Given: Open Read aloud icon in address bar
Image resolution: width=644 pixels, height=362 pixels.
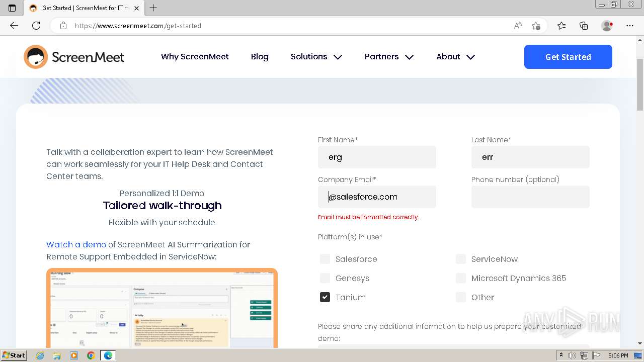Looking at the screenshot, I should tap(518, 26).
